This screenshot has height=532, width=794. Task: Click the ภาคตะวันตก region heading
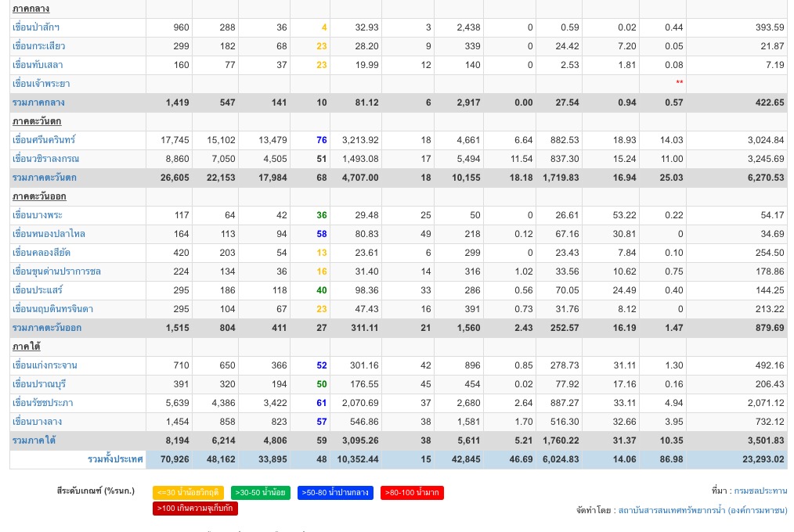pyautogui.click(x=37, y=121)
